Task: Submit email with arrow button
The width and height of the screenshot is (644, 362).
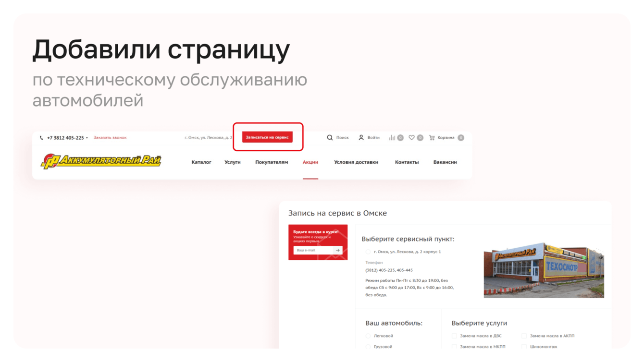Action: point(338,250)
